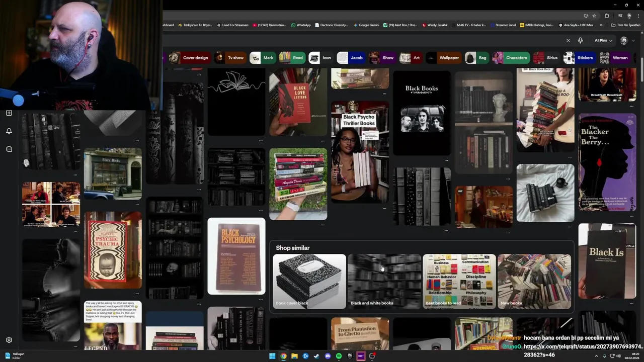Select the Icon filter chip
The width and height of the screenshot is (644, 362).
pos(320,58)
